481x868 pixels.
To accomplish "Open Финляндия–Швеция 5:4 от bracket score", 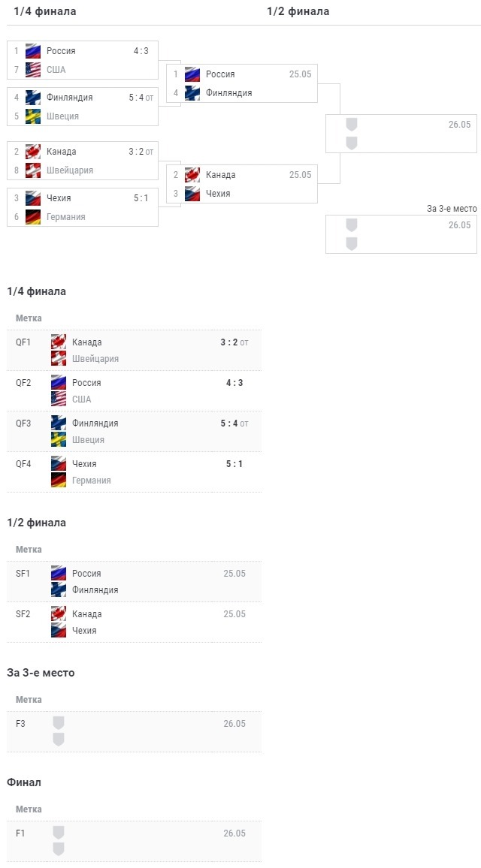I will tap(141, 98).
